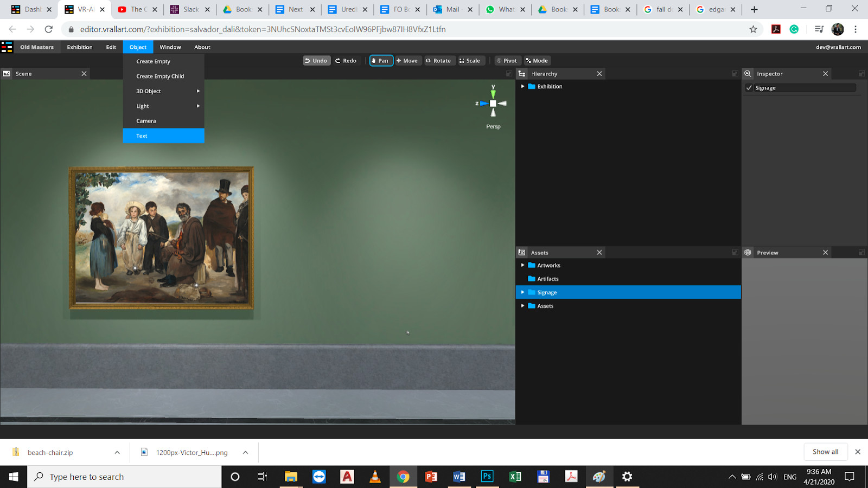Select the Rotate tool
This screenshot has width=868, height=488.
click(x=439, y=61)
